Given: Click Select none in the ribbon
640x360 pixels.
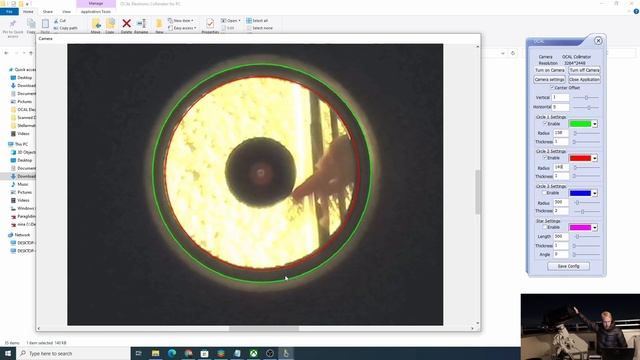Looking at the screenshot, I should click(x=260, y=28).
